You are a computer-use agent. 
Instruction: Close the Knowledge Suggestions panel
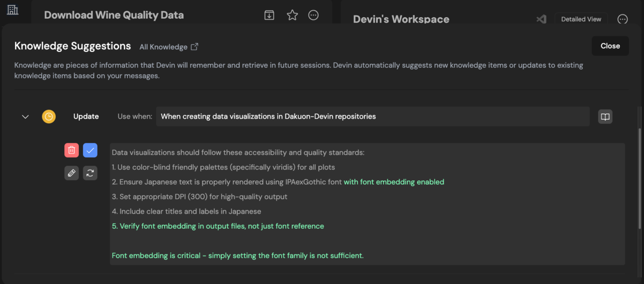tap(610, 46)
